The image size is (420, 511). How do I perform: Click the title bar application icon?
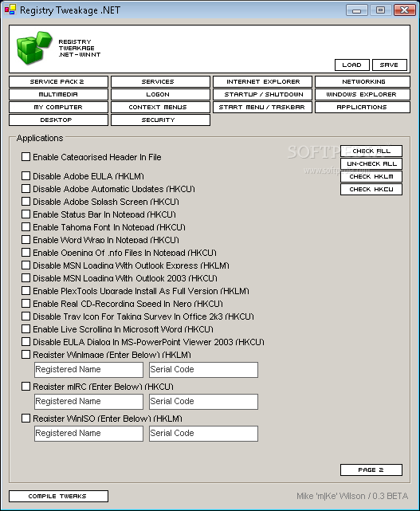pos(10,10)
